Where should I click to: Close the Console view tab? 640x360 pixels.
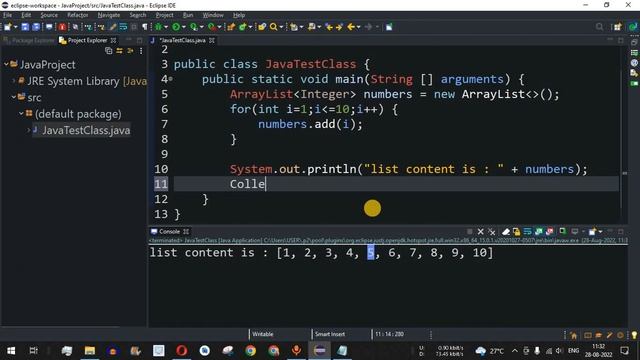(x=186, y=231)
